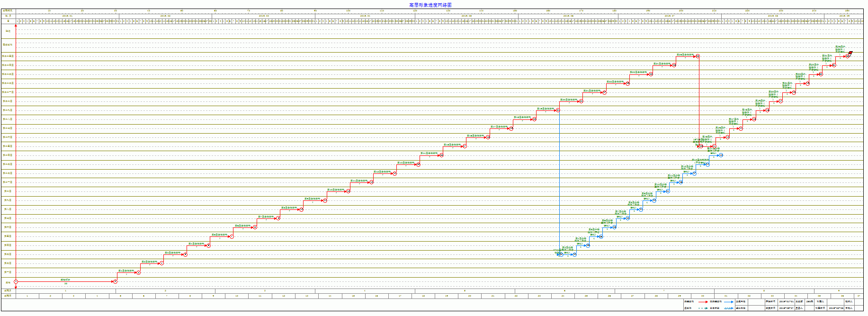Click the long red foundation arrow on bottom row
This screenshot has height=316, width=868.
coord(65,281)
